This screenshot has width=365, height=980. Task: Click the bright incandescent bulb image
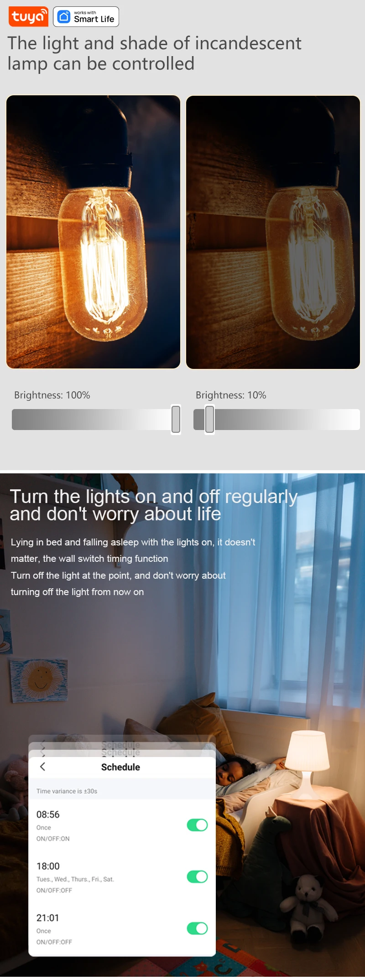click(93, 232)
